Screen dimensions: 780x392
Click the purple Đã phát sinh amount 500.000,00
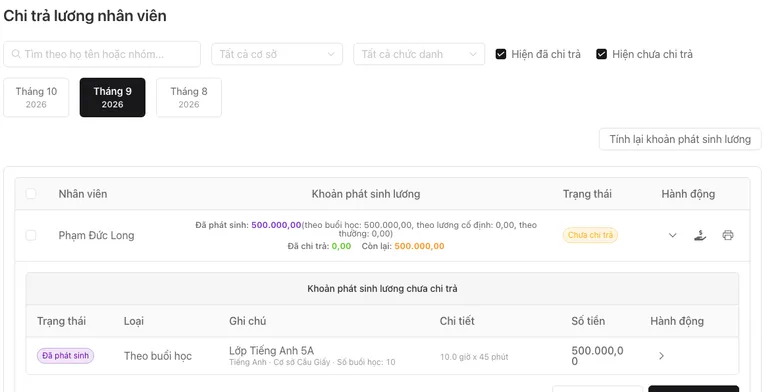[x=276, y=225]
